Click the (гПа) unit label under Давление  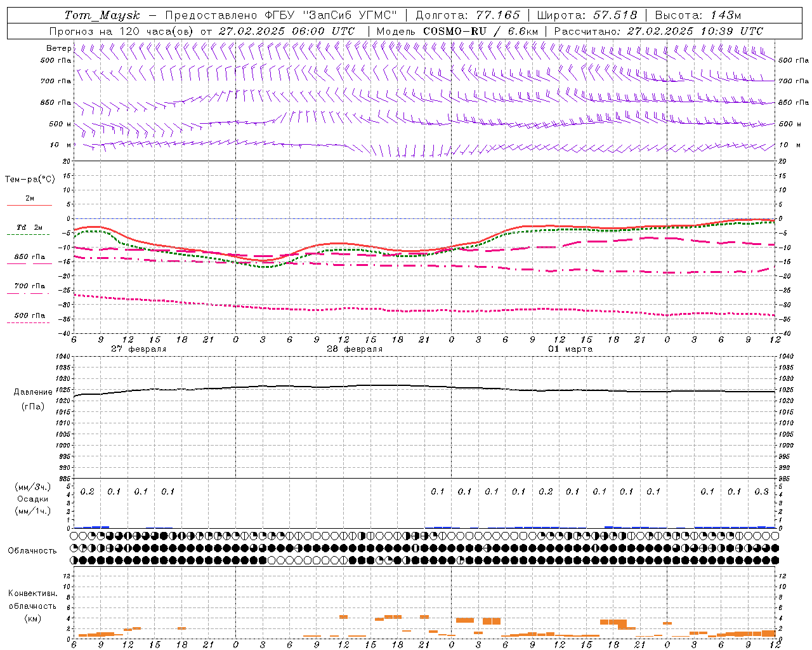(33, 406)
